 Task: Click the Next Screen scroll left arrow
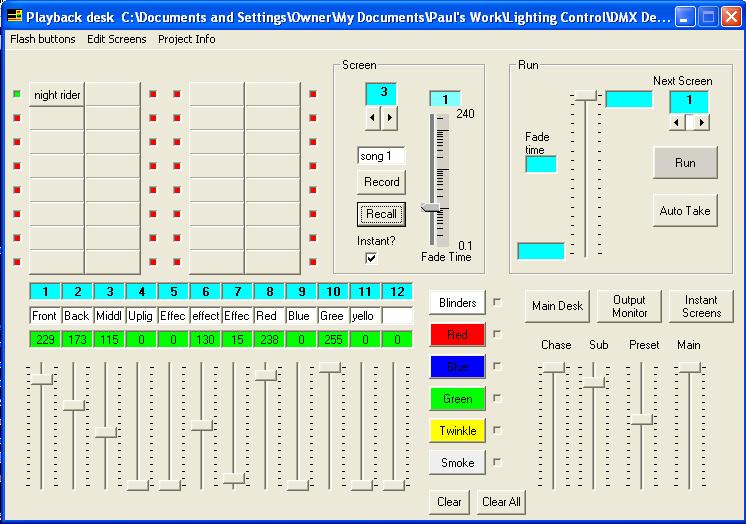coord(675,122)
